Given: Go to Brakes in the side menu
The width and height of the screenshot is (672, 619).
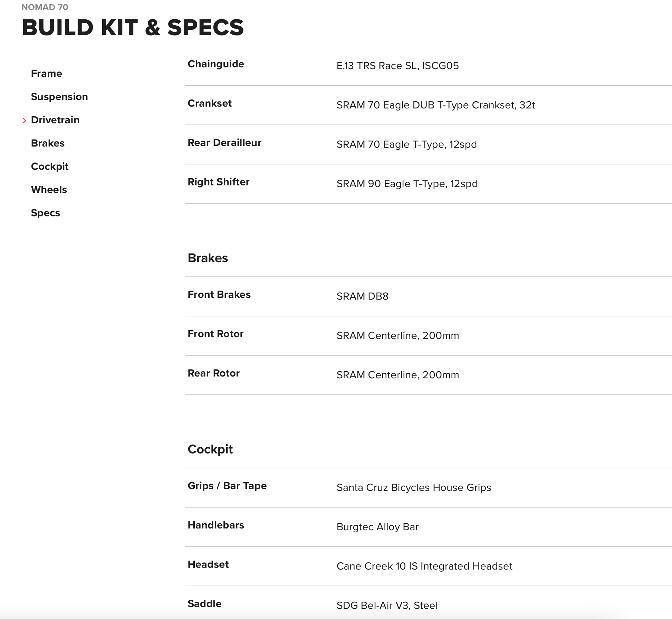Looking at the screenshot, I should 48,143.
